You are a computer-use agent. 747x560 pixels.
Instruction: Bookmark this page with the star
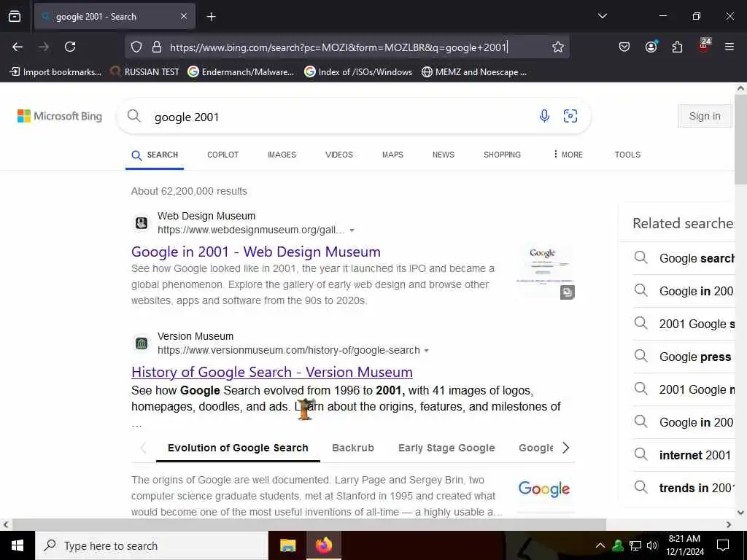pos(558,47)
